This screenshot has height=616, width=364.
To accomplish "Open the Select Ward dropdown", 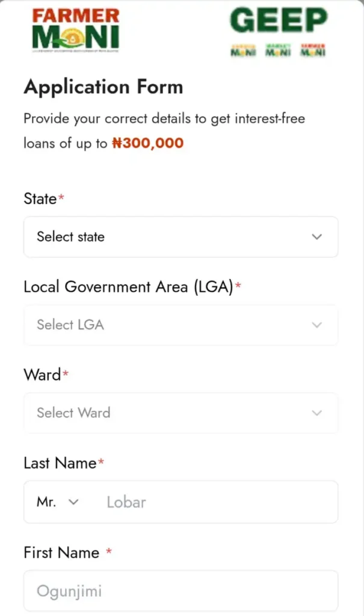I will [180, 413].
